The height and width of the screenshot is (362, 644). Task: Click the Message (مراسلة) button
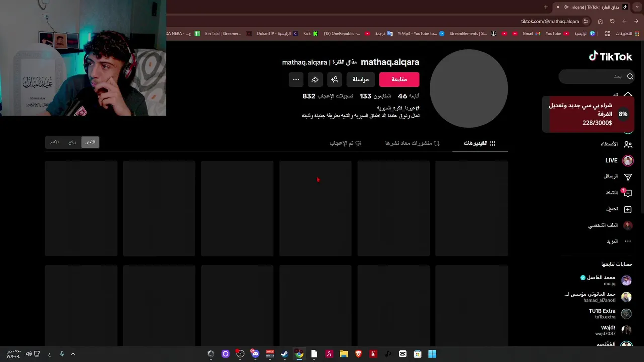click(360, 79)
